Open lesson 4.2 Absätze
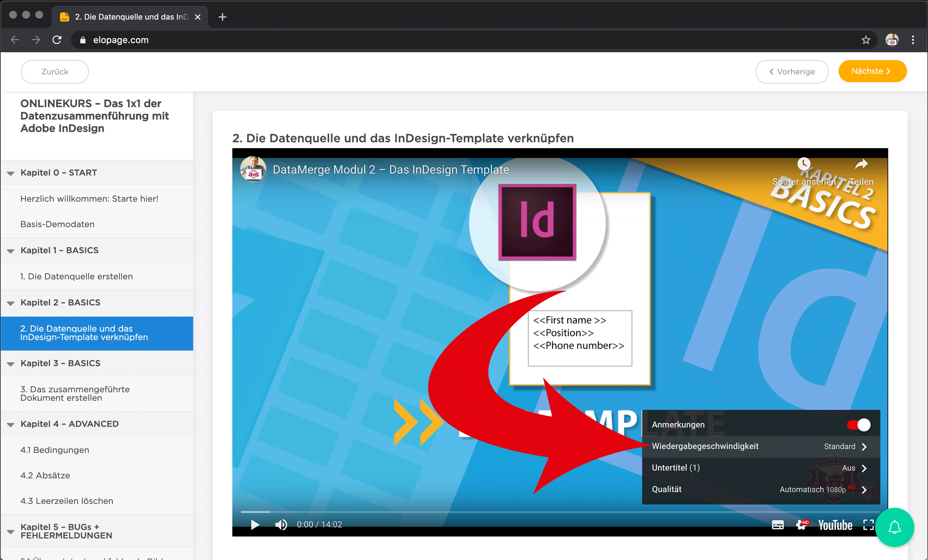The width and height of the screenshot is (928, 560). [97, 476]
